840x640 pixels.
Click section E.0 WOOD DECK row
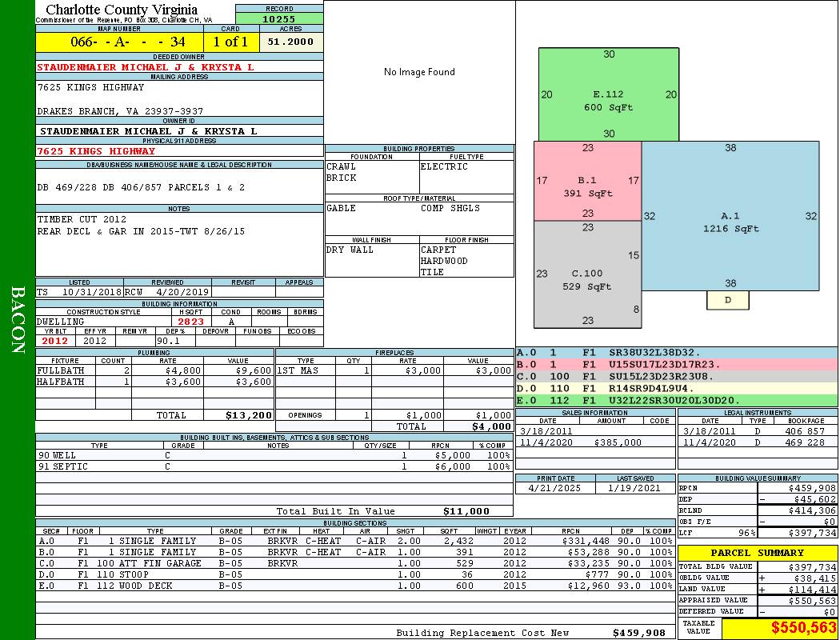tap(355, 586)
